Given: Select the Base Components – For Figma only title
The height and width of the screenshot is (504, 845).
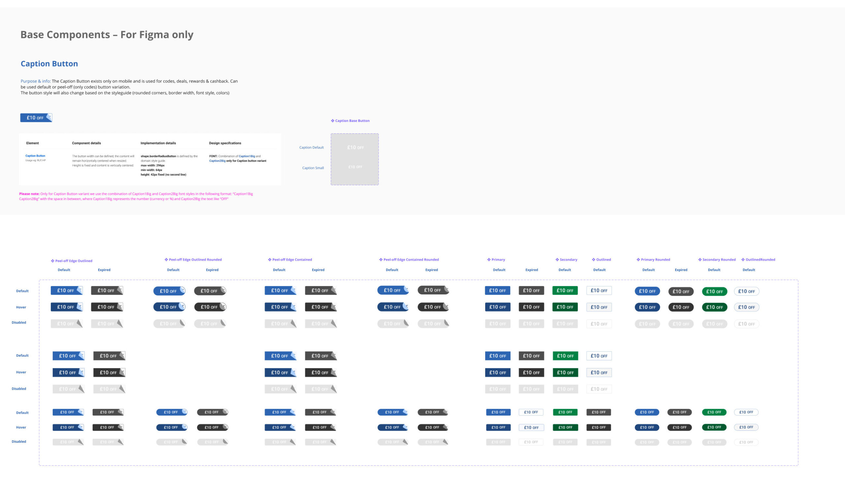Looking at the screenshot, I should [107, 34].
